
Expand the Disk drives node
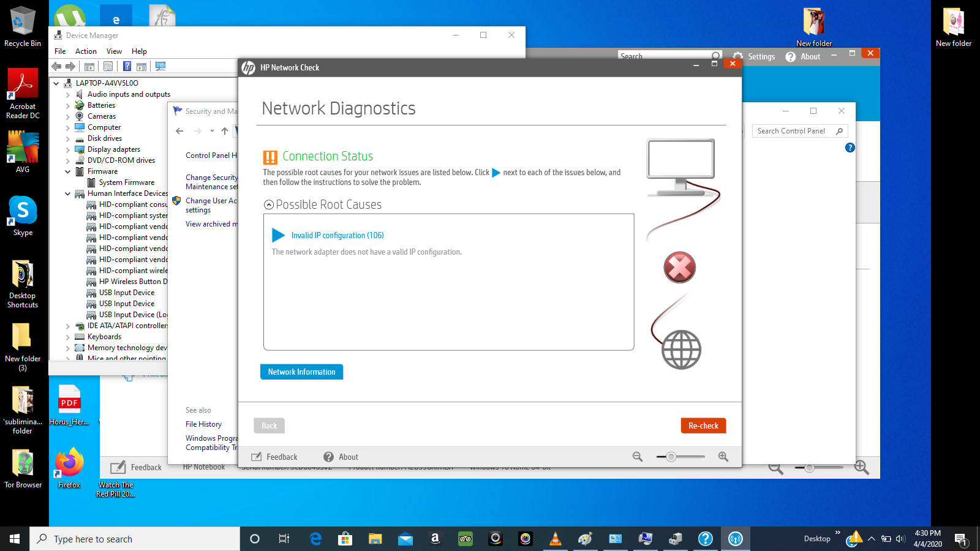(x=68, y=139)
